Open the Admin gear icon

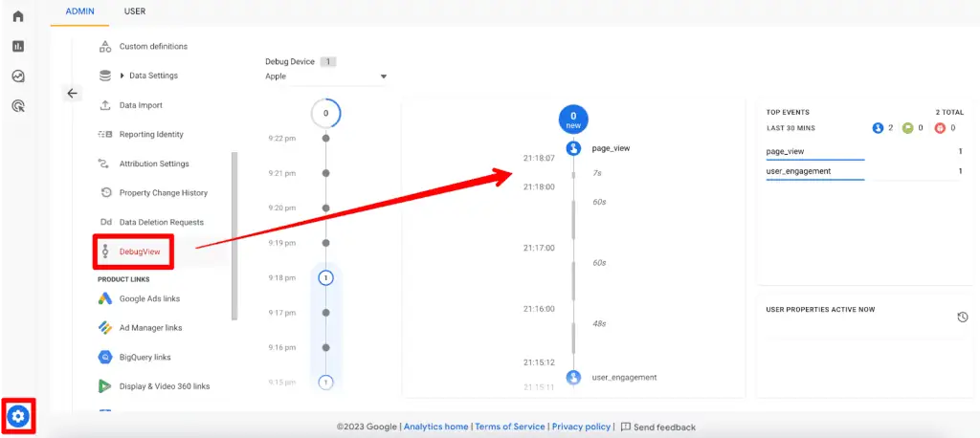pyautogui.click(x=18, y=415)
